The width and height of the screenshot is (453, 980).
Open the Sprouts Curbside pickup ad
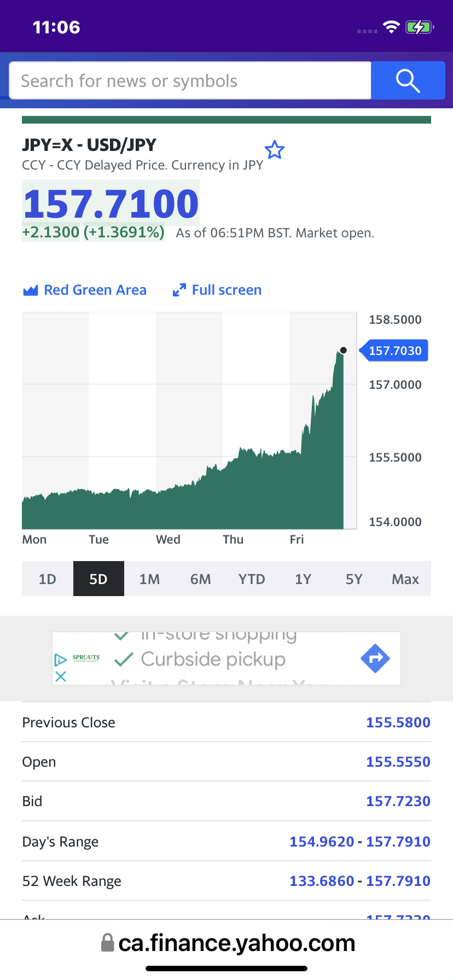(x=226, y=658)
